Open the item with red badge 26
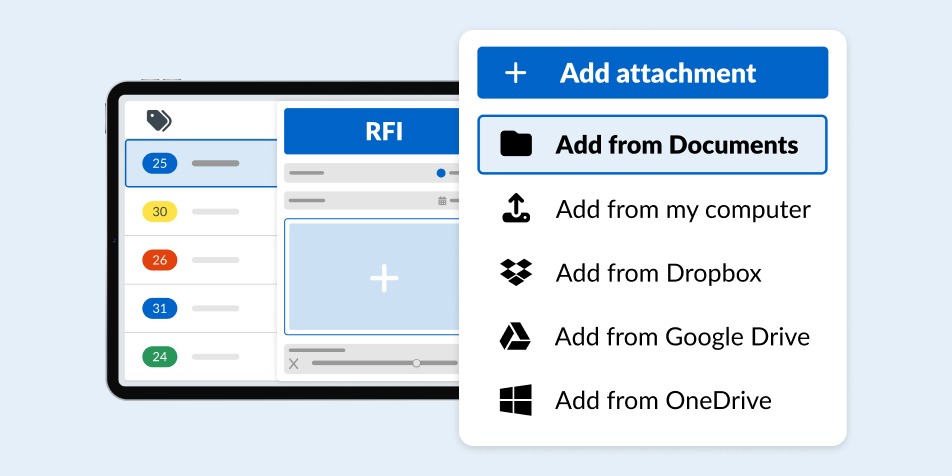Viewport: 952px width, 476px height. point(200,260)
